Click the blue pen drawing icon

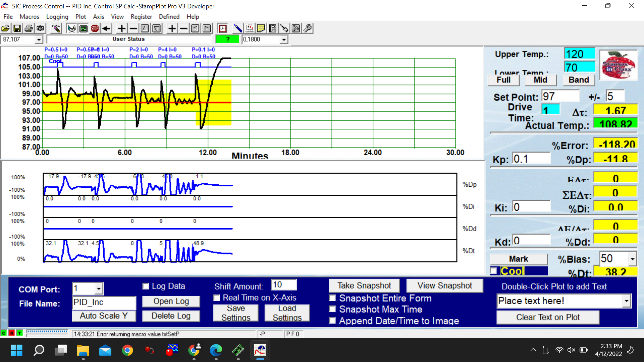[x=238, y=28]
